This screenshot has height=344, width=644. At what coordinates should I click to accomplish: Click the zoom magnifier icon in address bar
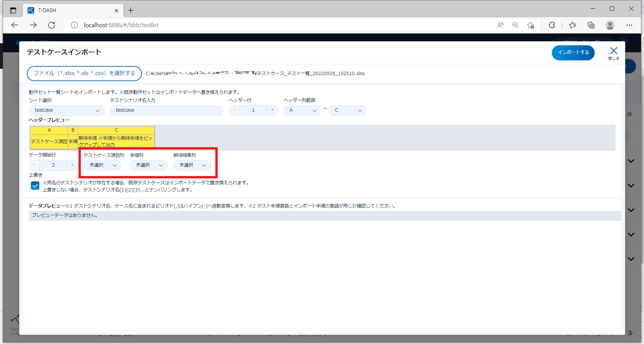515,25
